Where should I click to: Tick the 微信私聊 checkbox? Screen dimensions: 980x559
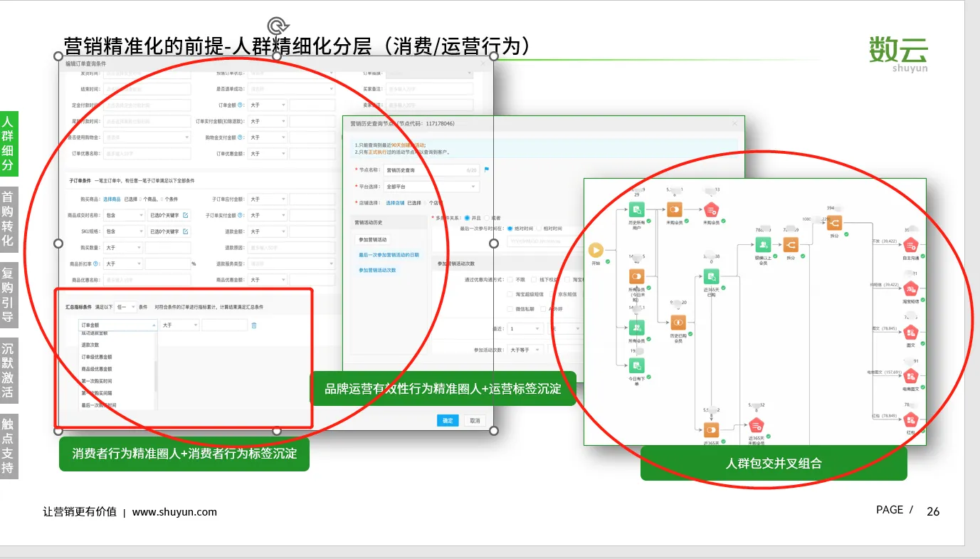click(510, 309)
